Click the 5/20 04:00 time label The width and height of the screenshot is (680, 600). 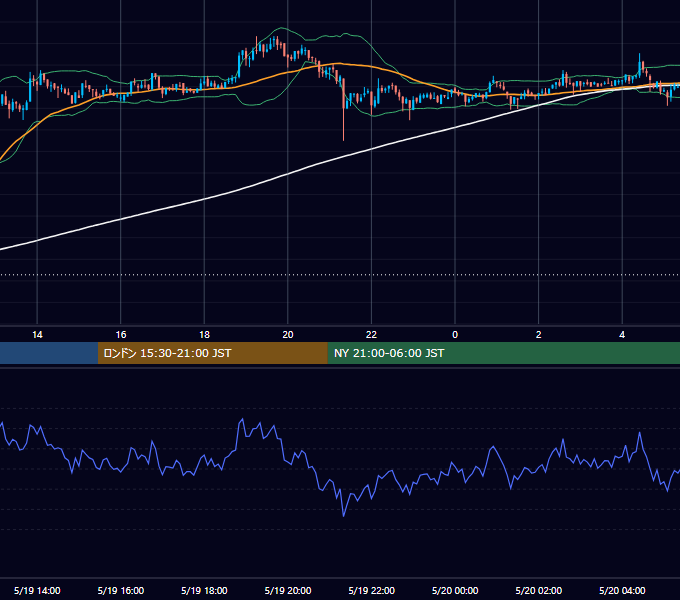pos(622,590)
